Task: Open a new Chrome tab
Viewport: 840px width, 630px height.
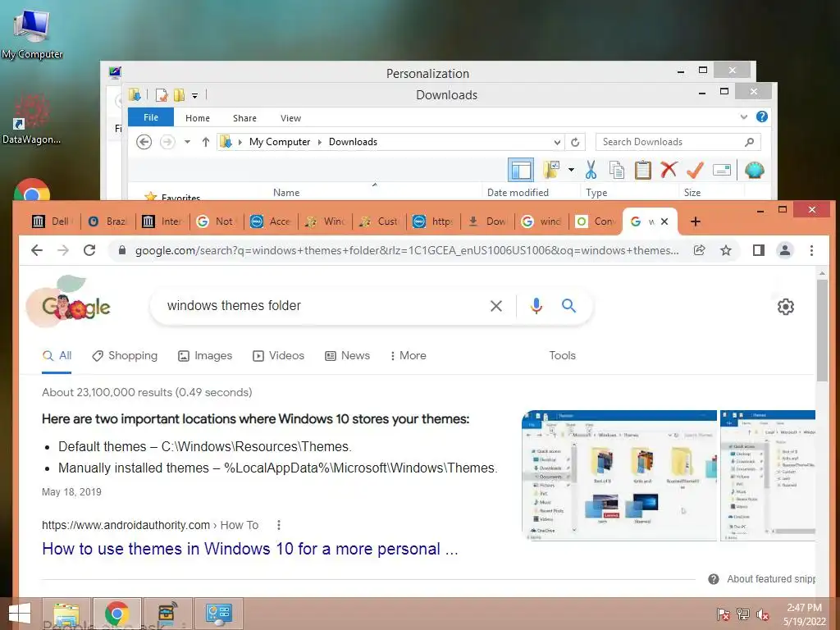Action: click(x=696, y=221)
